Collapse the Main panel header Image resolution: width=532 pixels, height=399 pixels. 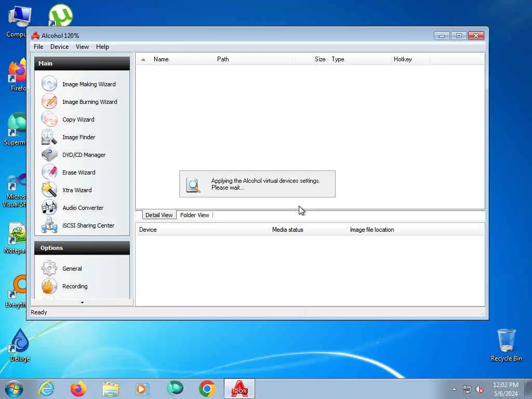click(82, 63)
